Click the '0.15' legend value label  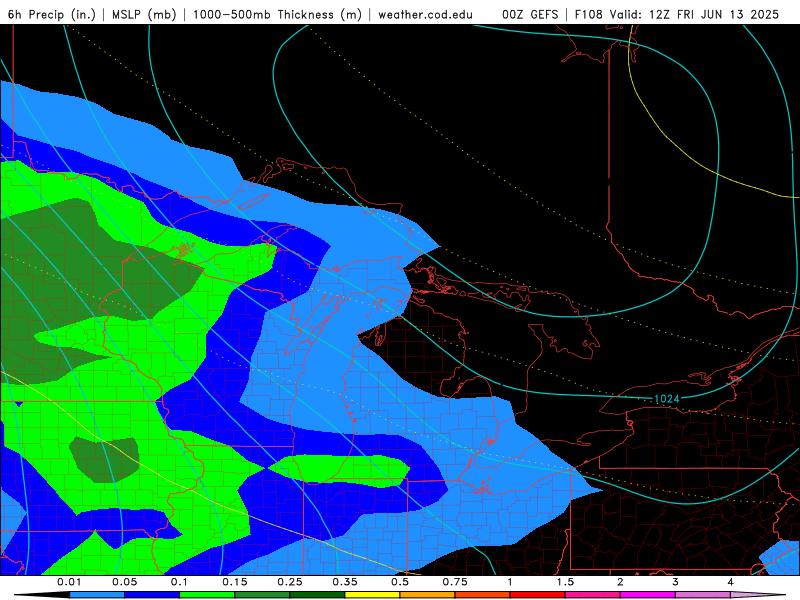(235, 582)
